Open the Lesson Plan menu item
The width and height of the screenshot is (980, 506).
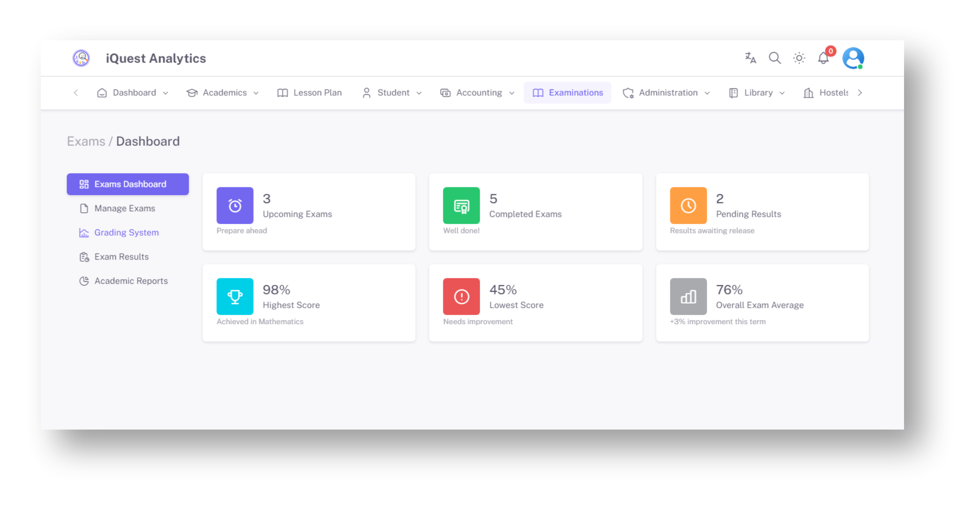coord(309,93)
